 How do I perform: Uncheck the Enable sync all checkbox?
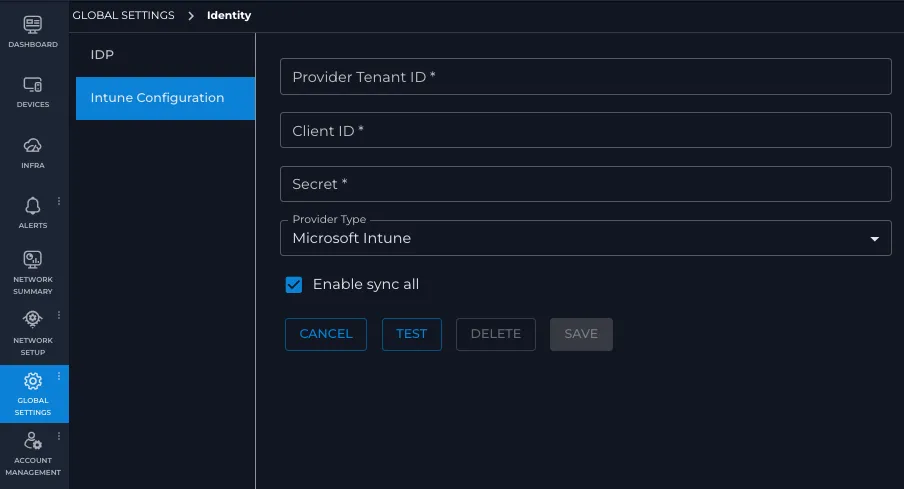[x=293, y=284]
